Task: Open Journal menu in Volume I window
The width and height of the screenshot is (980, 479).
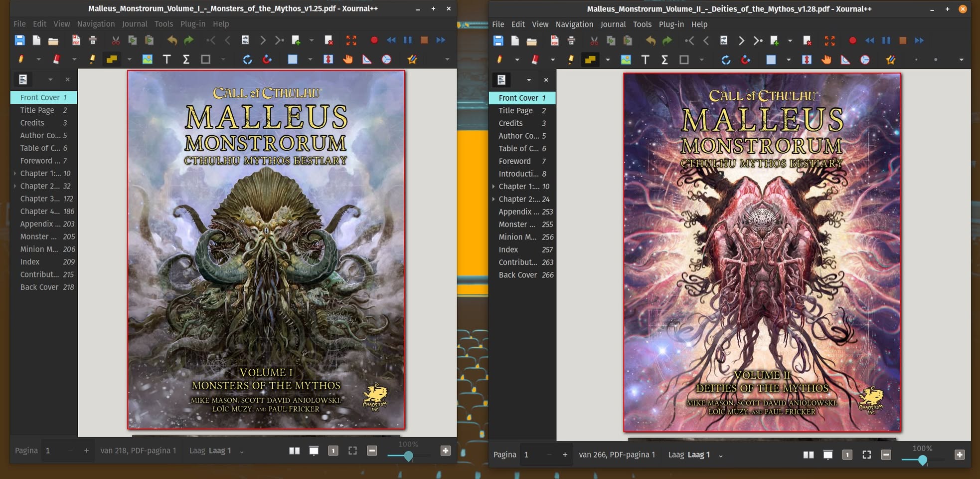Action: (135, 24)
